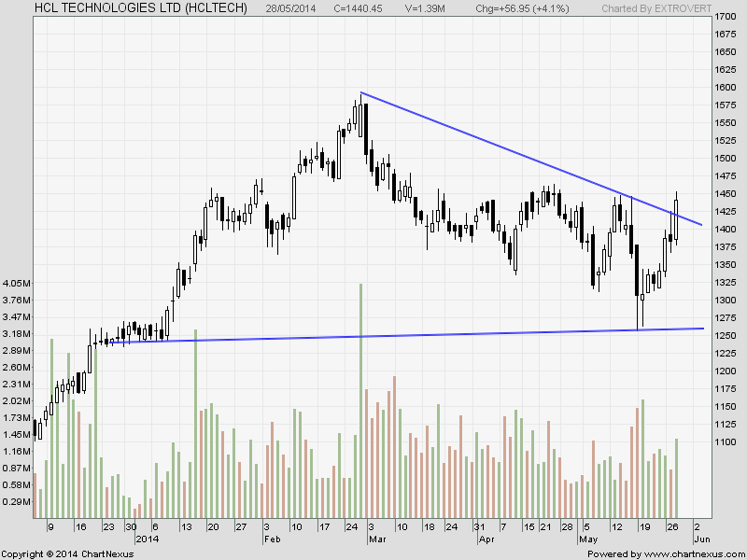747x560 pixels.
Task: Click the 1100 label on price axis
Action: point(723,442)
